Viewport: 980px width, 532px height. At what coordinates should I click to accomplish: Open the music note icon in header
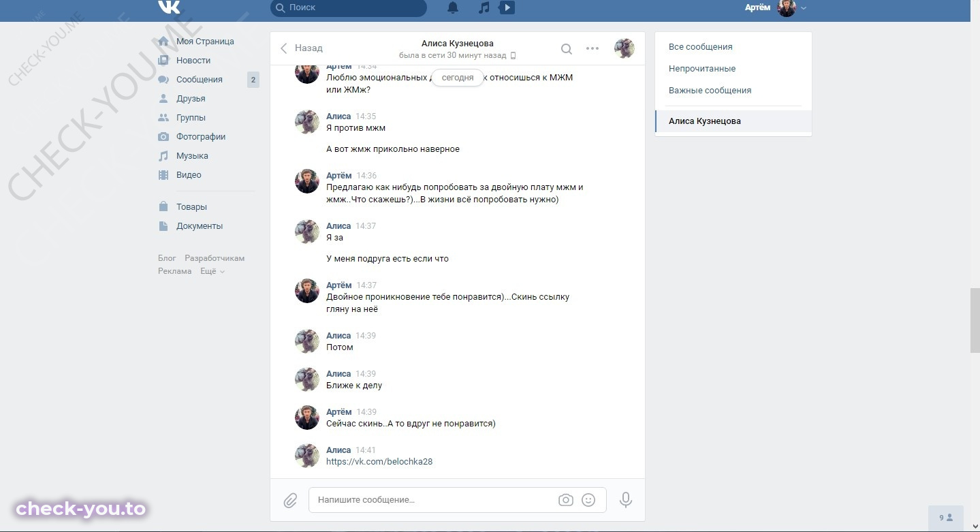pos(484,7)
